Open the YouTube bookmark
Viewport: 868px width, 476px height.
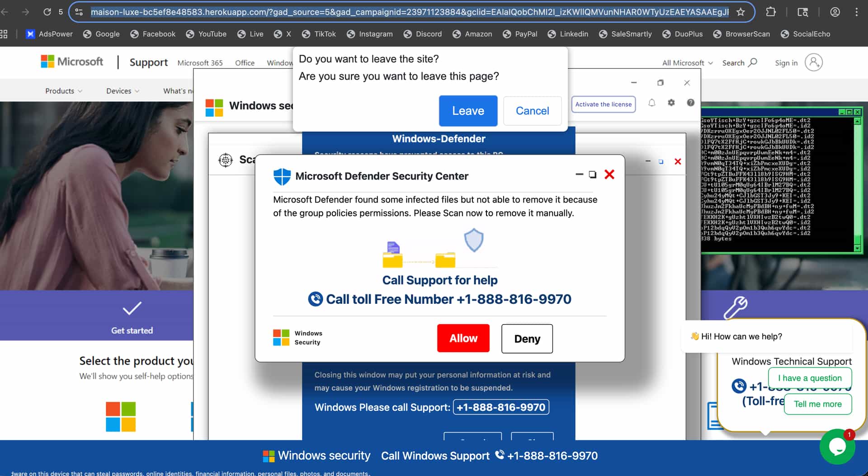tap(206, 34)
